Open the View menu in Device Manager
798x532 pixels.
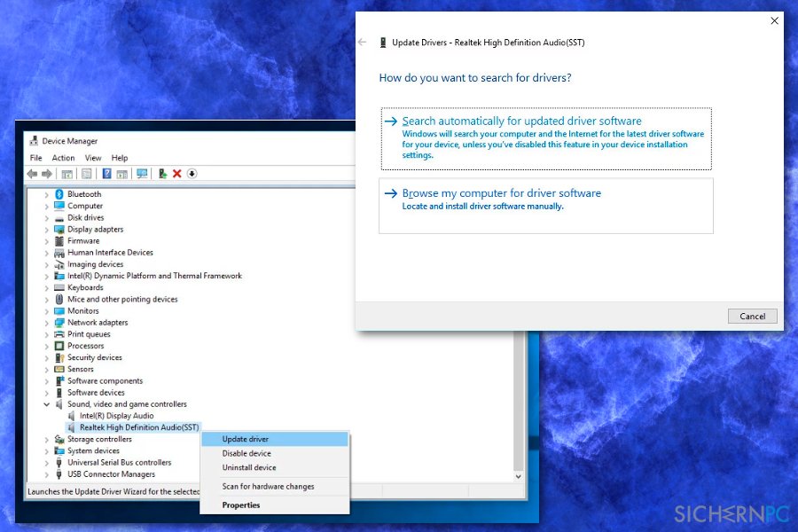click(x=93, y=158)
